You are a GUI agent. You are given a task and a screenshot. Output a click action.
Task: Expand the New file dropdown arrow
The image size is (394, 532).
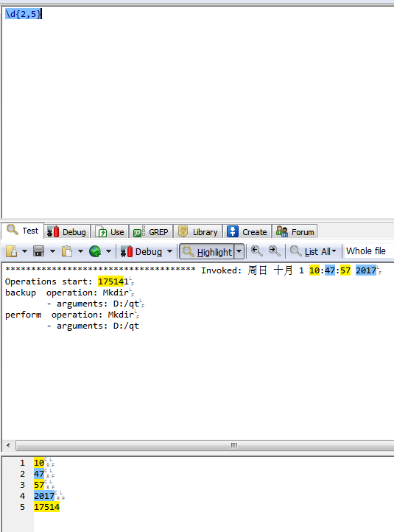[x=24, y=251]
